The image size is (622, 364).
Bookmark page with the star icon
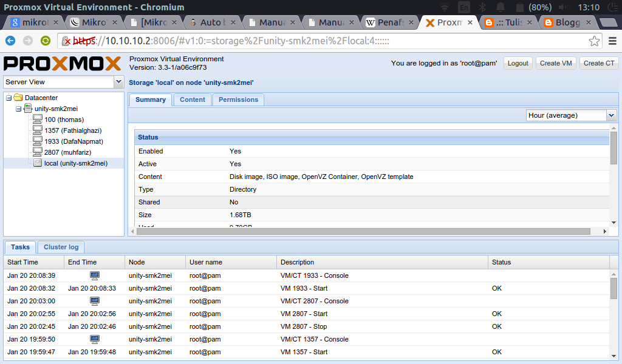(x=594, y=41)
